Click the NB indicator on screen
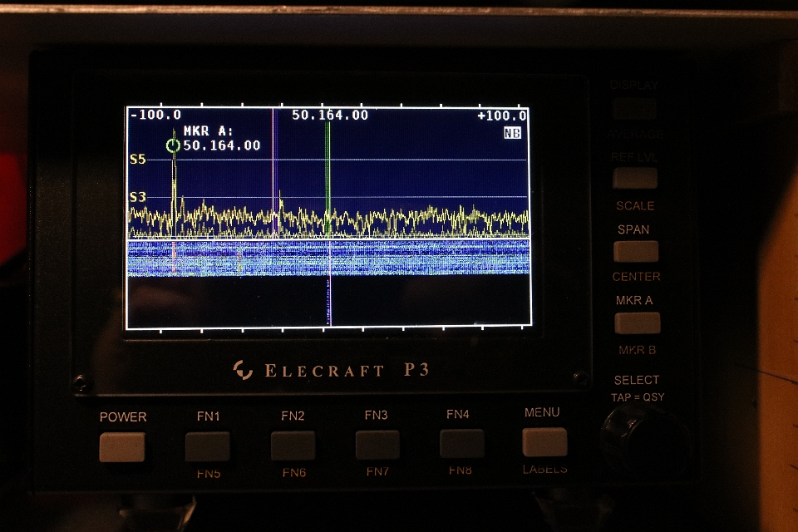Viewport: 798px width, 532px height. 512,133
